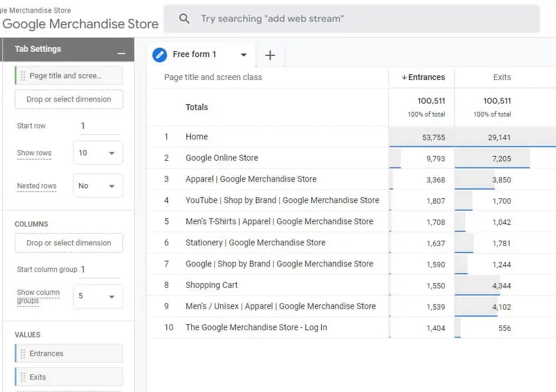Add a new exploration tab with the plus icon

(271, 55)
